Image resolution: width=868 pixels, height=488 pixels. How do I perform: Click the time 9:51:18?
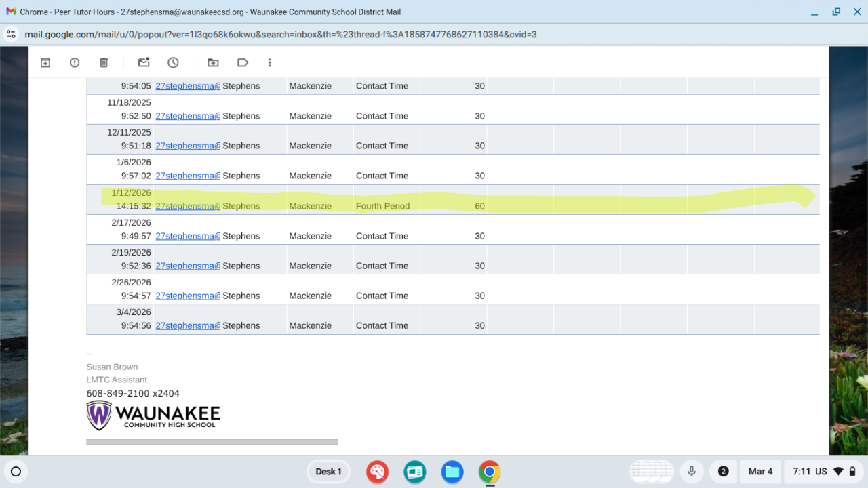(x=136, y=146)
